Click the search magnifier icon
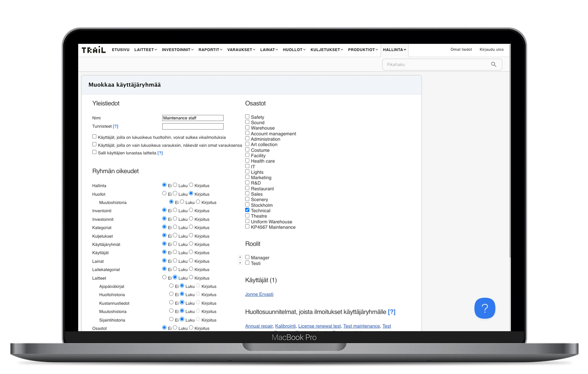588x374 pixels. [x=494, y=64]
